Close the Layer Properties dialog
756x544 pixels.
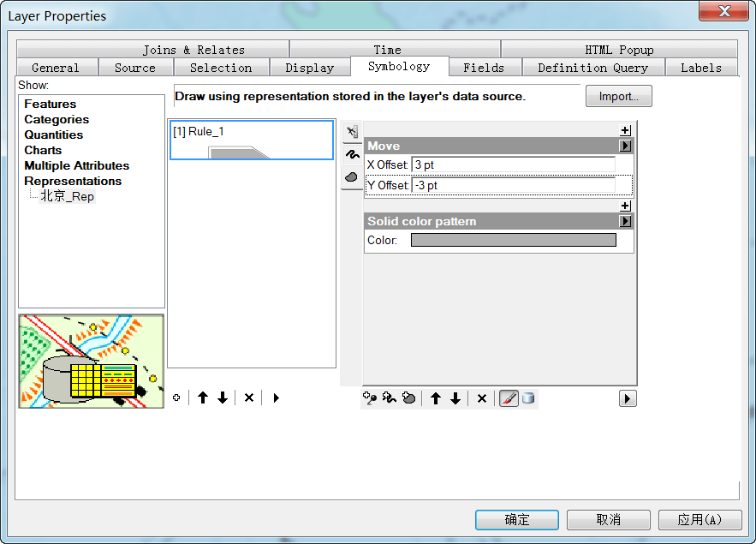(724, 11)
